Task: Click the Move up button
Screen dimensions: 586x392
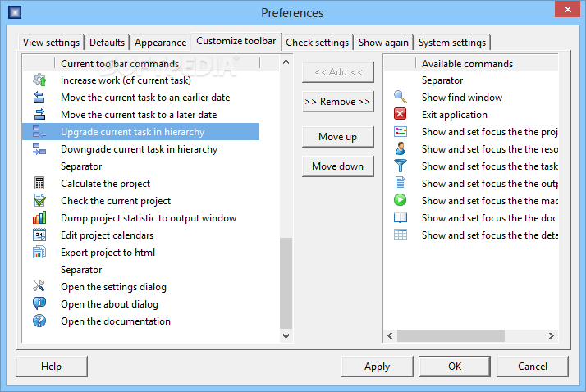Action: 338,137
